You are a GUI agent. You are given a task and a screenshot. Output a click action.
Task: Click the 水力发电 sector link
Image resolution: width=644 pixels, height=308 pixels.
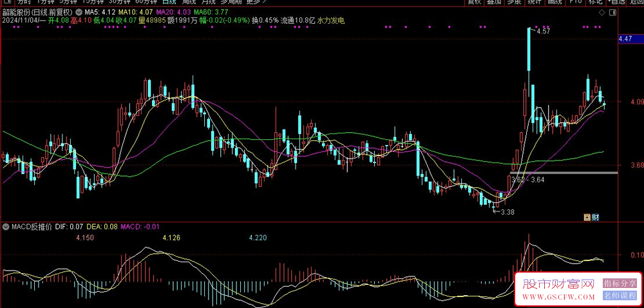pos(330,20)
